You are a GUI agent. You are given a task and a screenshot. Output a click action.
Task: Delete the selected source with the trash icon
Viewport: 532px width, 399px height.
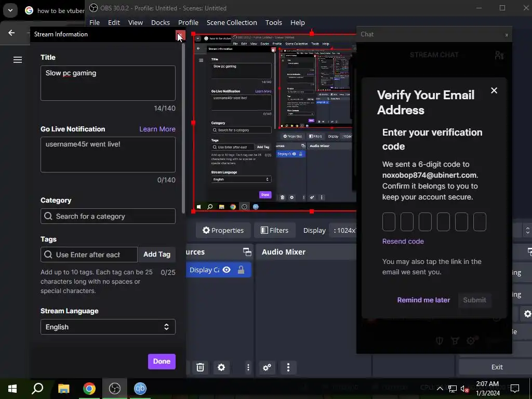click(x=200, y=367)
